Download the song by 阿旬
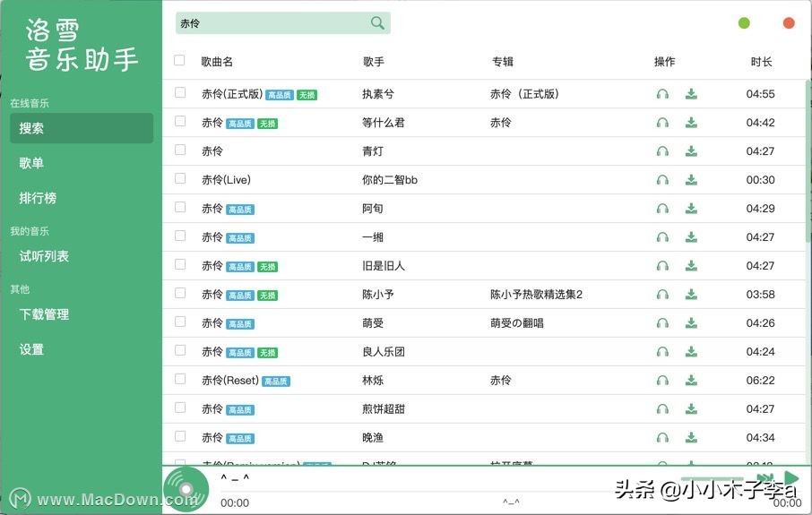812x515 pixels. 691,209
